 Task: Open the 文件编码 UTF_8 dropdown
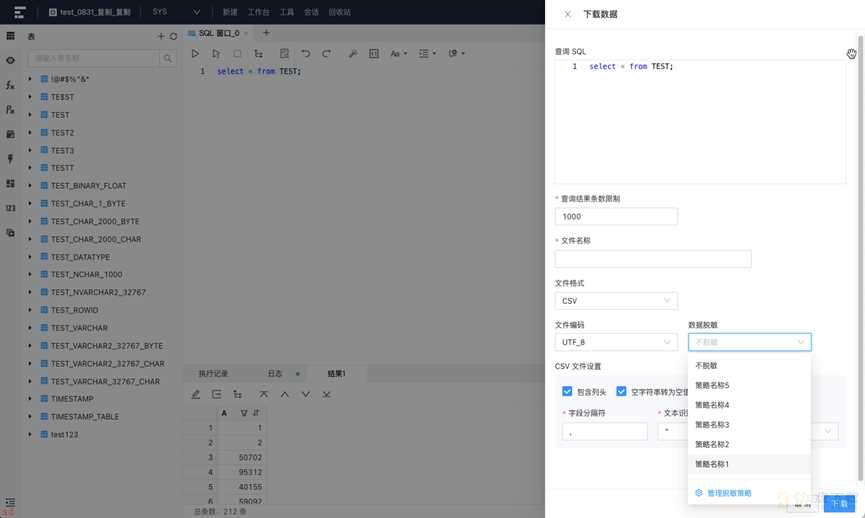point(616,342)
